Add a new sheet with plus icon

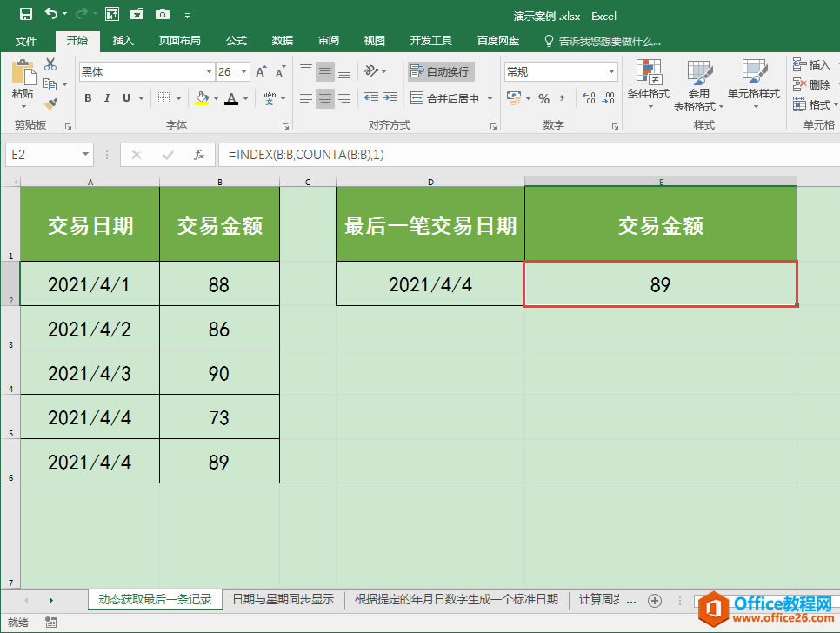655,601
